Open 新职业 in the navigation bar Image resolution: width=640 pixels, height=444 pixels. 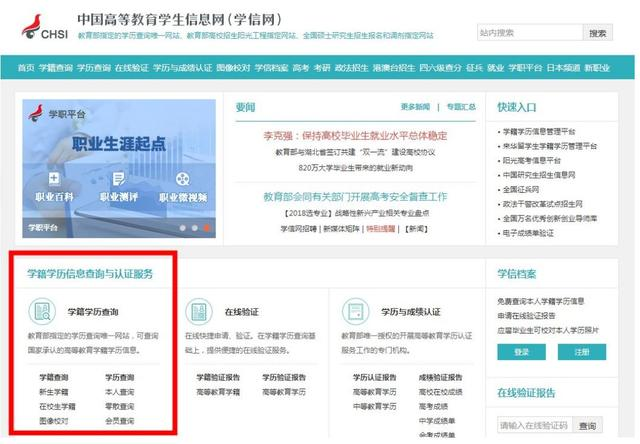pyautogui.click(x=597, y=68)
